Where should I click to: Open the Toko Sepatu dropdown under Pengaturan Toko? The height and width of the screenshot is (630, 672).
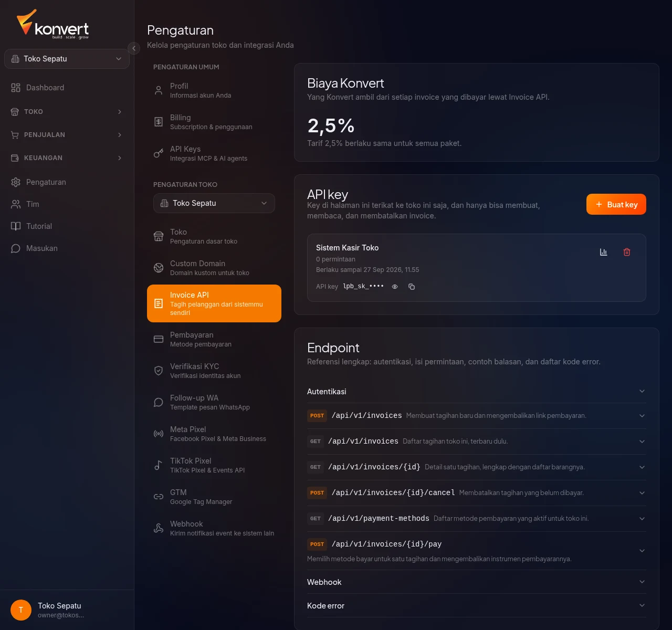[x=214, y=203]
